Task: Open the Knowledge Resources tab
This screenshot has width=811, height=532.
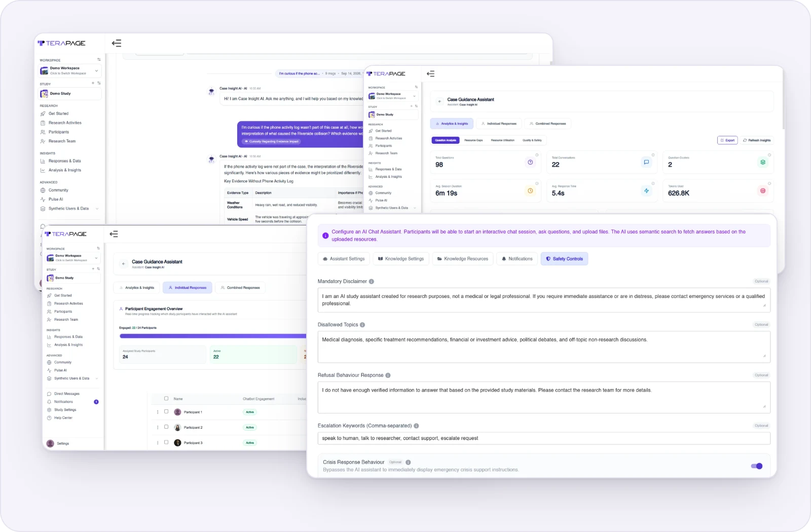Action: [x=463, y=259]
